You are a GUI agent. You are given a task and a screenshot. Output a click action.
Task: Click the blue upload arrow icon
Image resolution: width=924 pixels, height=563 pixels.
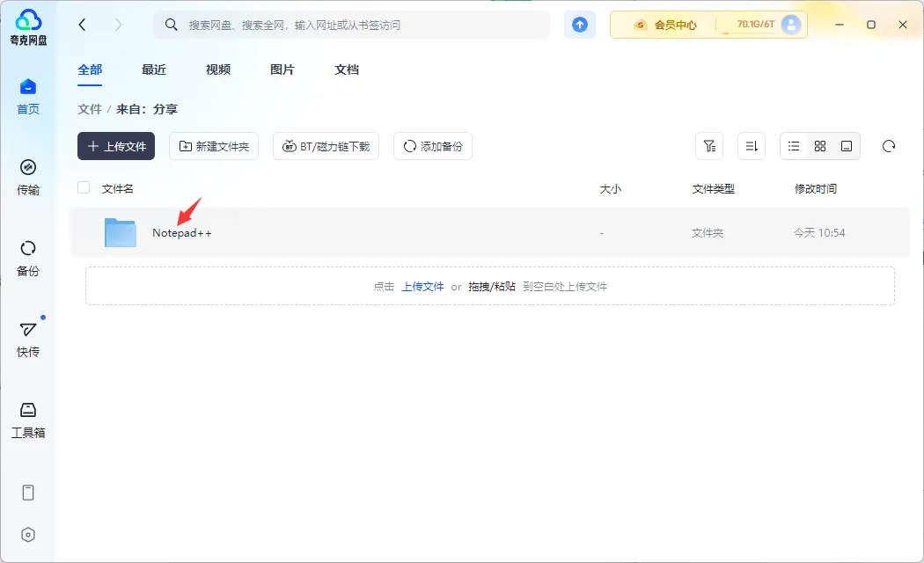point(580,25)
